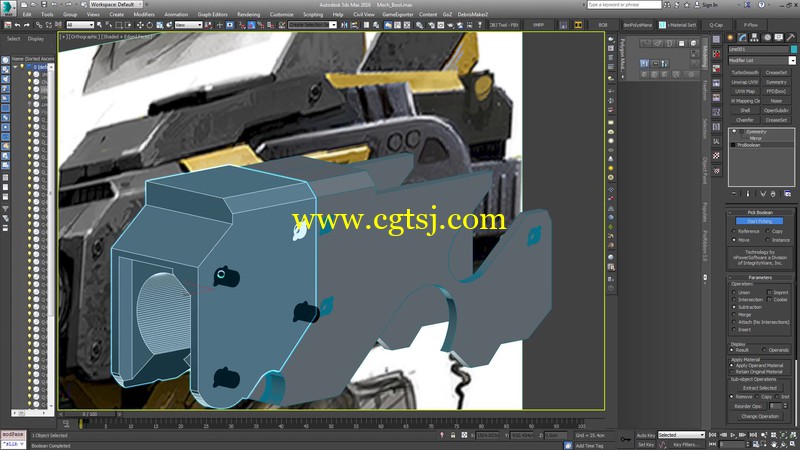This screenshot has width=800, height=450.
Task: Click the key icon left of Auto Key
Action: tap(626, 439)
